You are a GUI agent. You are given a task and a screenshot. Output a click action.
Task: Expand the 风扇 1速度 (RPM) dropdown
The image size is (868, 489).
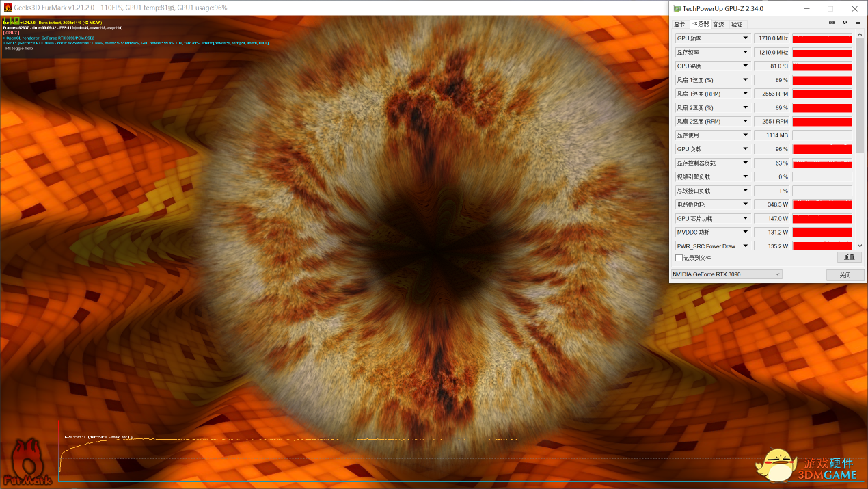(x=746, y=94)
